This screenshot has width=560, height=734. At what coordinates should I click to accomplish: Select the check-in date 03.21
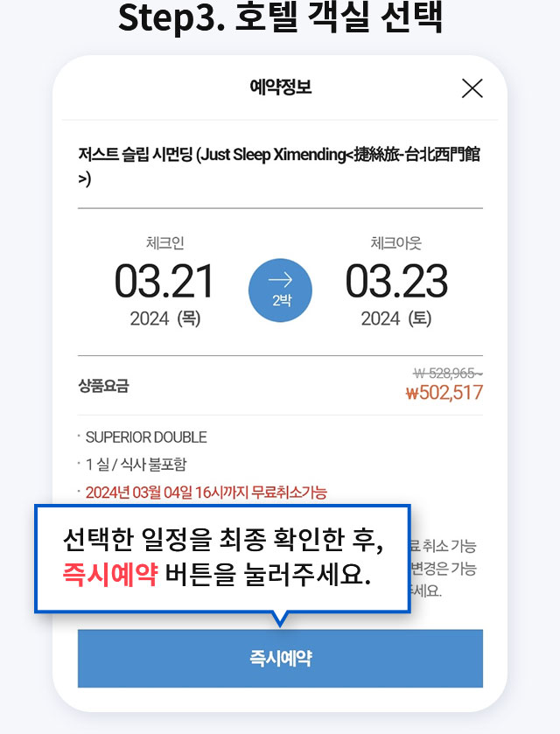[164, 281]
